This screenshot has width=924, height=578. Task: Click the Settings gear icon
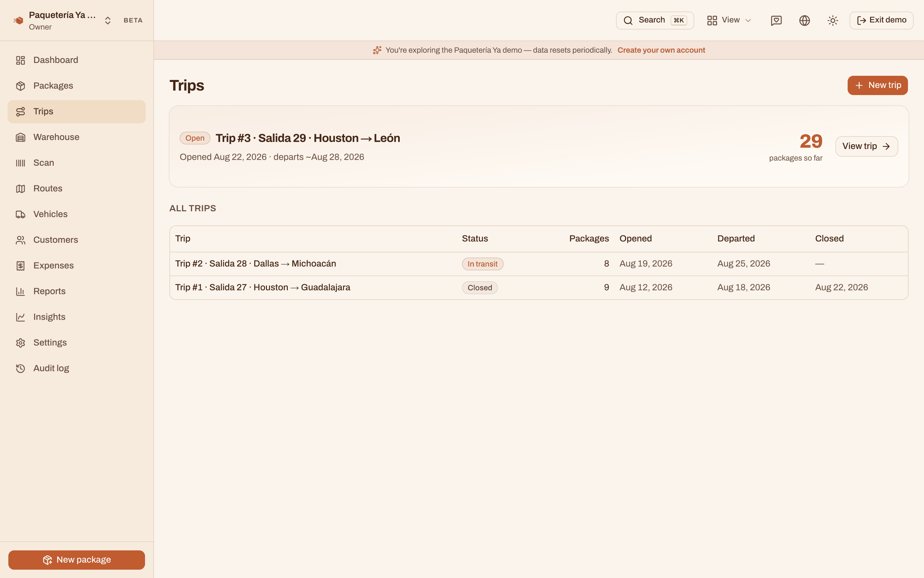pos(21,343)
